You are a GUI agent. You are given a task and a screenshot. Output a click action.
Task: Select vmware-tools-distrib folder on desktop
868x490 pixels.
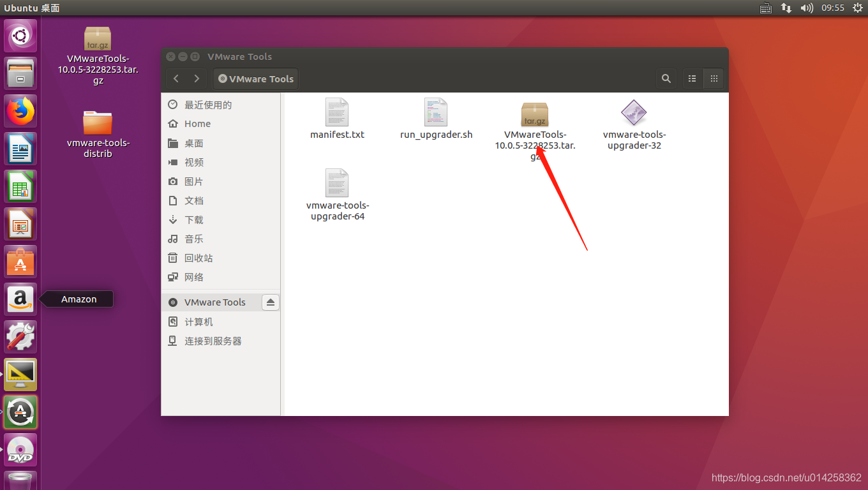tap(98, 134)
